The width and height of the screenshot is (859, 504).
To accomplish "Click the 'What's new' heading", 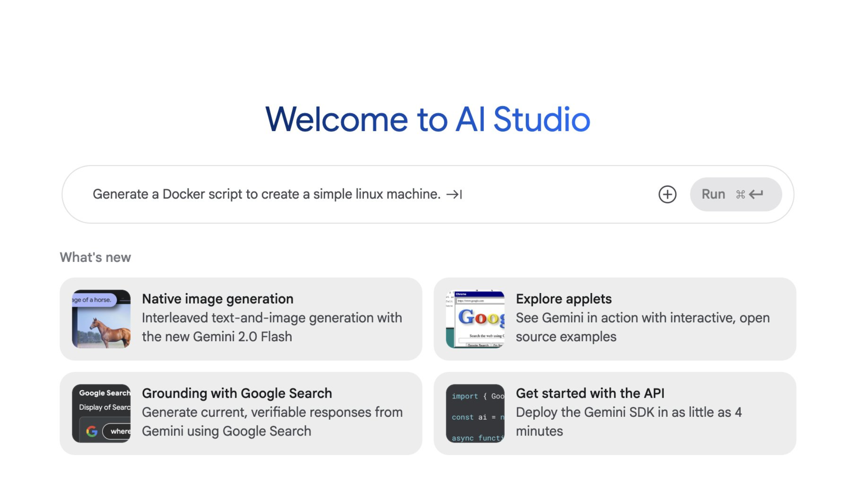I will pos(96,257).
